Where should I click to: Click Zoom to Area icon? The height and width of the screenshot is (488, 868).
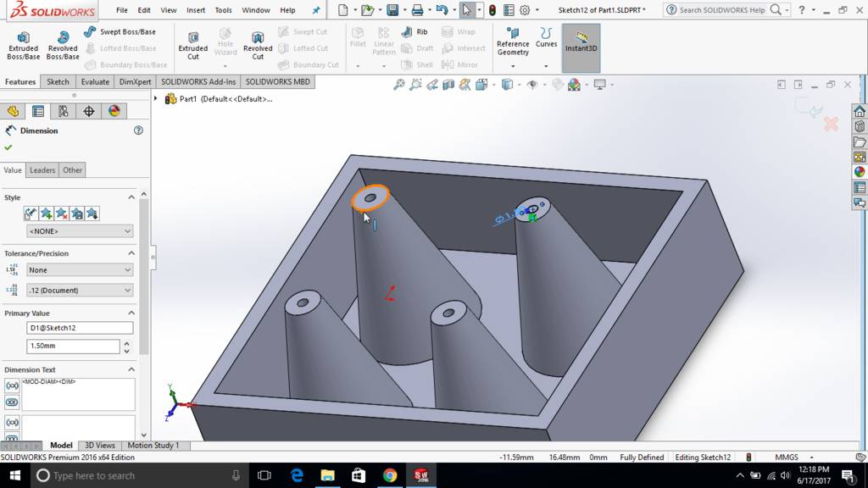[415, 85]
